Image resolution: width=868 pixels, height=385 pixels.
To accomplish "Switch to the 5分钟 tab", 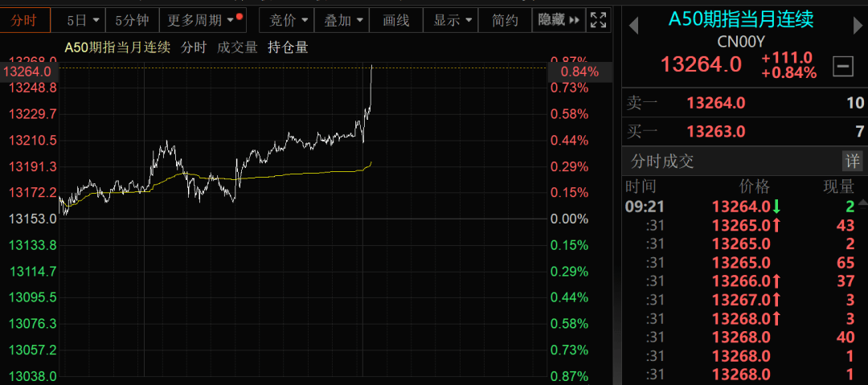I will 131,20.
